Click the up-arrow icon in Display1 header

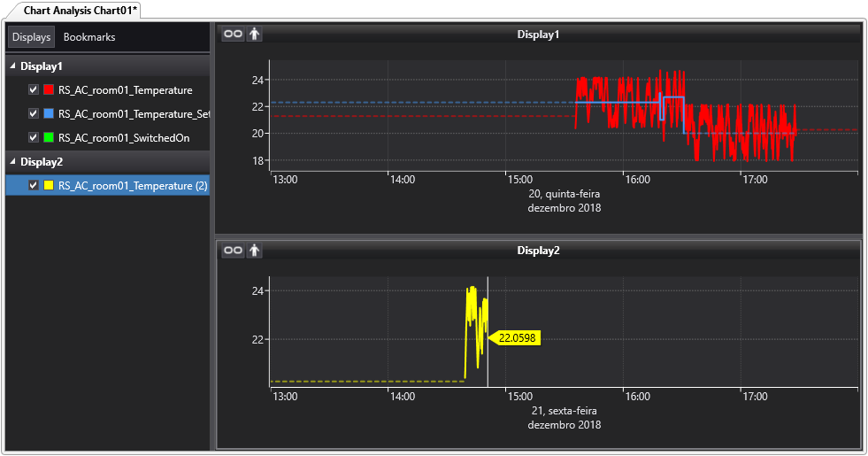[x=254, y=34]
